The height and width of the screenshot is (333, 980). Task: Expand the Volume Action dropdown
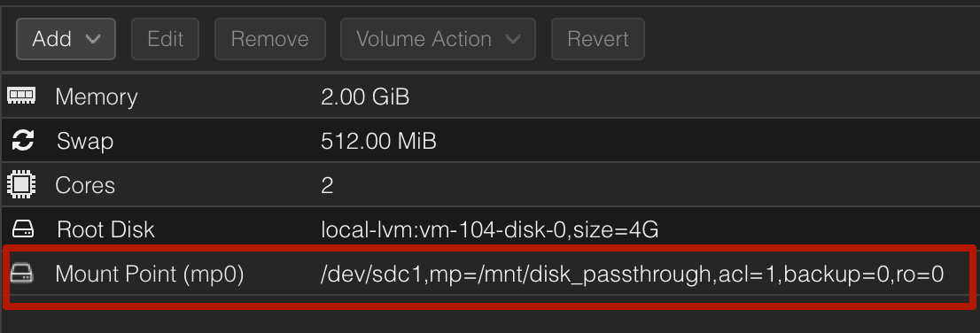pyautogui.click(x=438, y=39)
